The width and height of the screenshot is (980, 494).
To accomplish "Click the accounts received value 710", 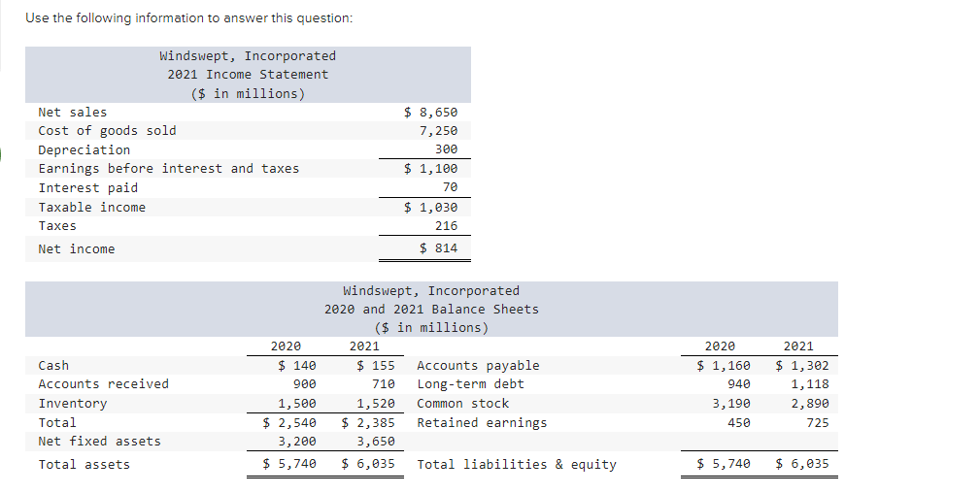I will click(x=384, y=384).
